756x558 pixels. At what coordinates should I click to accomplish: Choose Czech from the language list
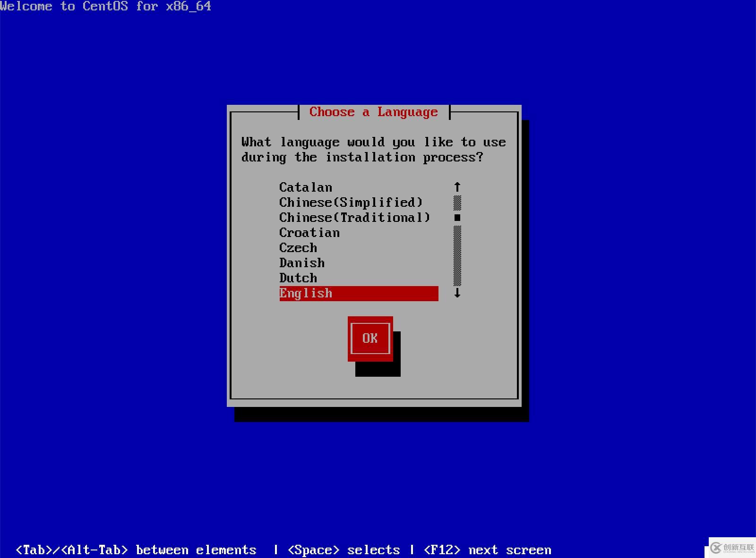298,248
